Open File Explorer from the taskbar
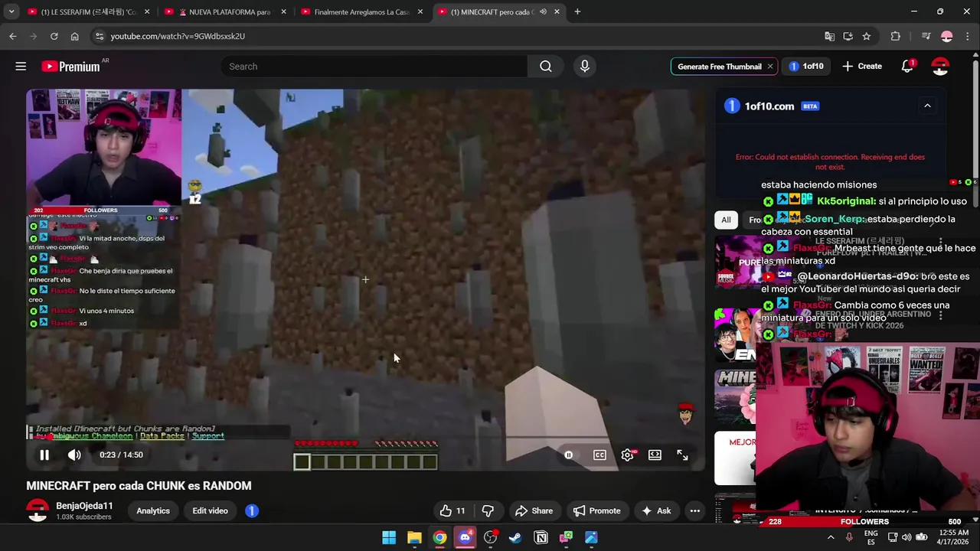980x551 pixels. (414, 537)
